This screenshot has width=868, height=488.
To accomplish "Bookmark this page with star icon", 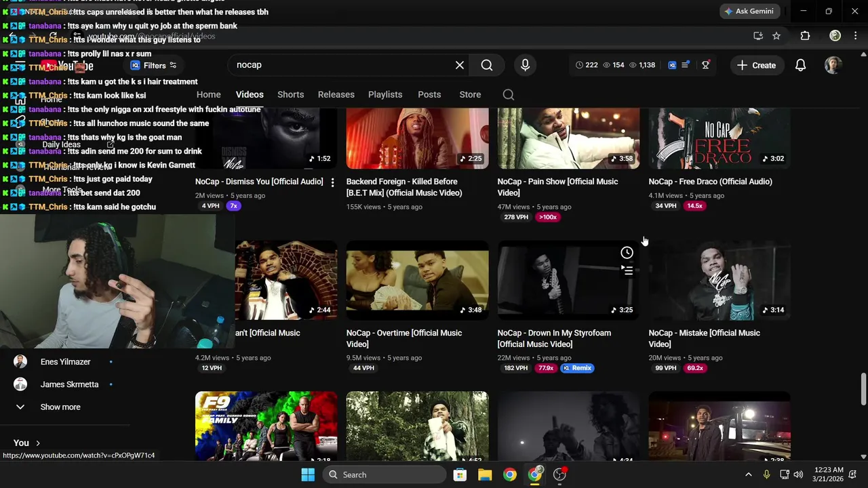I will (776, 36).
